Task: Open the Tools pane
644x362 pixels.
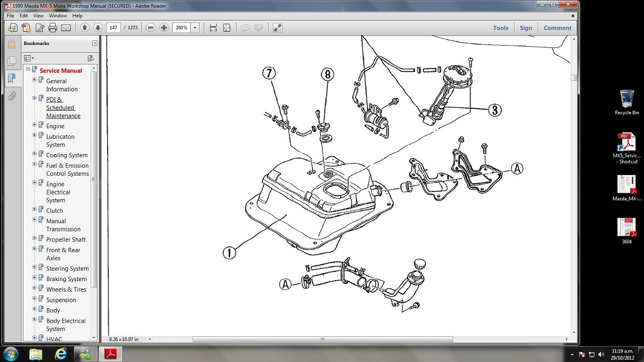Action: click(501, 28)
